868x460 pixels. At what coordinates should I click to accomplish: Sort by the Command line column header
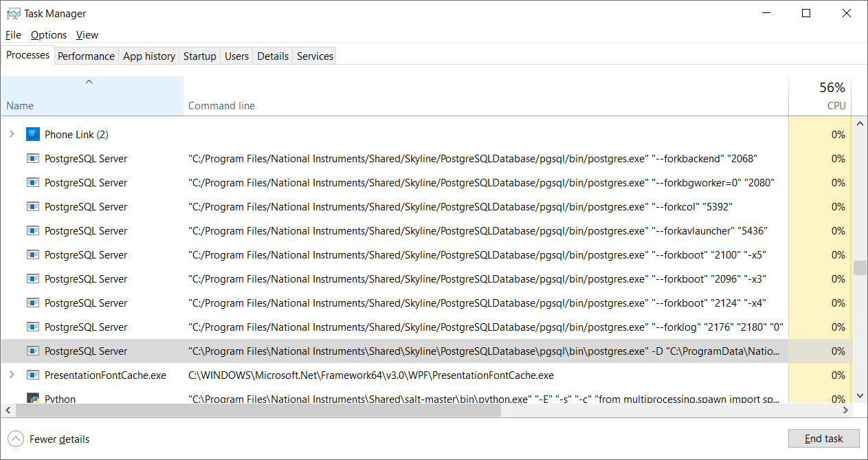pyautogui.click(x=486, y=96)
